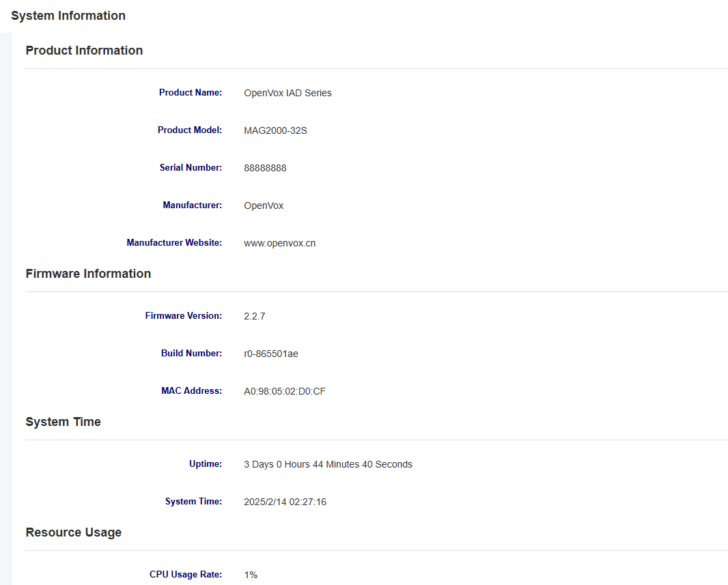Select the timestamp 2025/2/14 02:27:16
728x585 pixels.
click(285, 502)
